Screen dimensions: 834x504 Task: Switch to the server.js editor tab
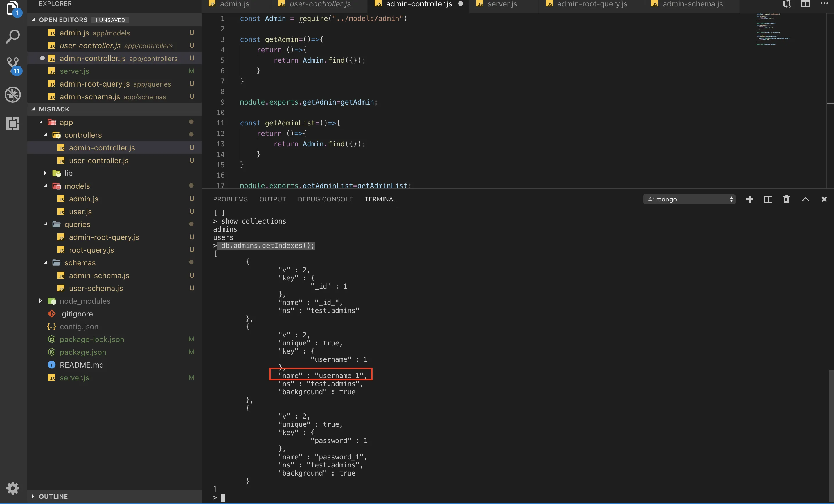coord(502,4)
